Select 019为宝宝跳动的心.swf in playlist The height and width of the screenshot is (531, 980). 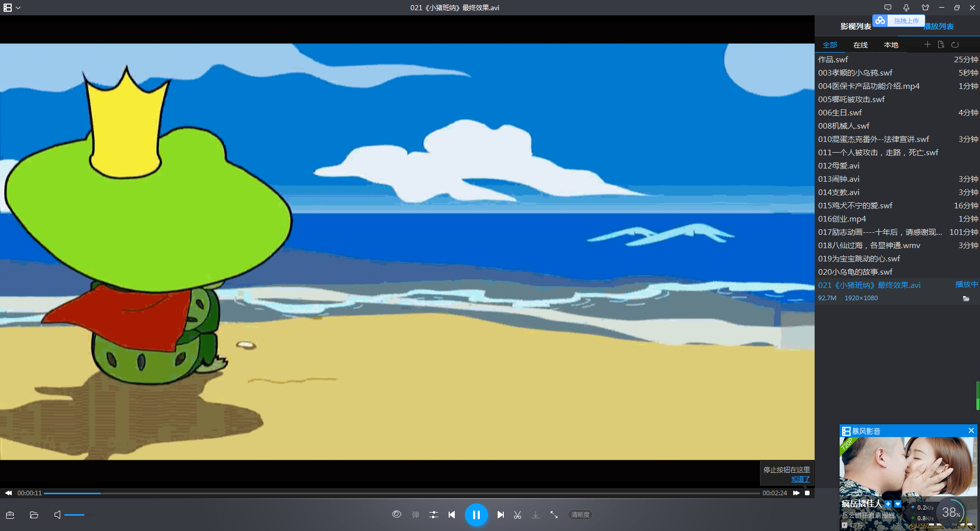point(897,259)
